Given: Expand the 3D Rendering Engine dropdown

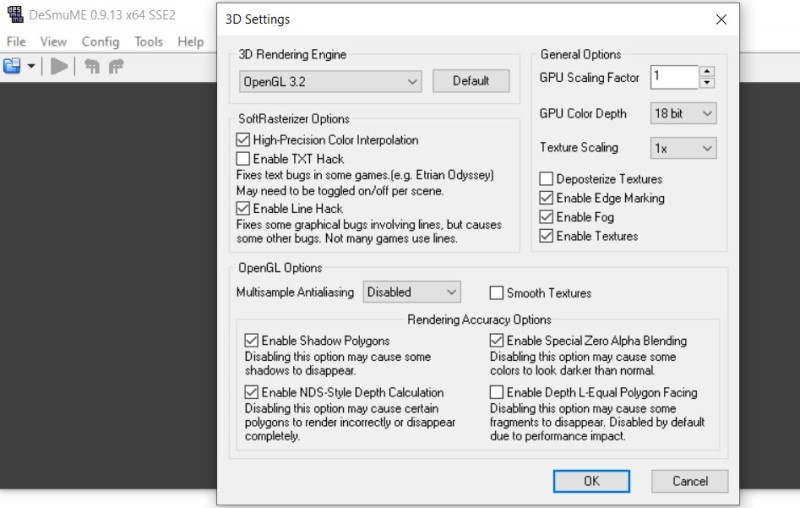Looking at the screenshot, I should (x=331, y=81).
